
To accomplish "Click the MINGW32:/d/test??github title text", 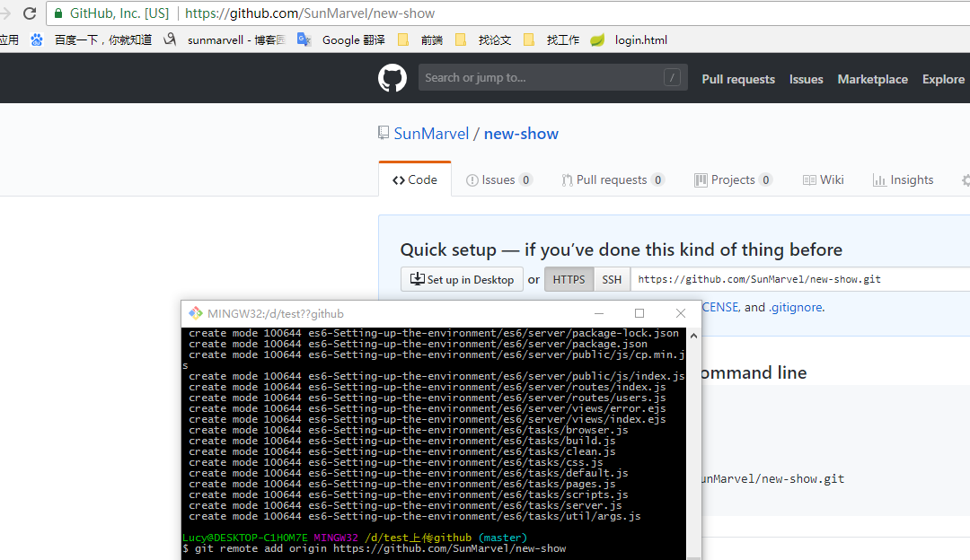I will [276, 313].
